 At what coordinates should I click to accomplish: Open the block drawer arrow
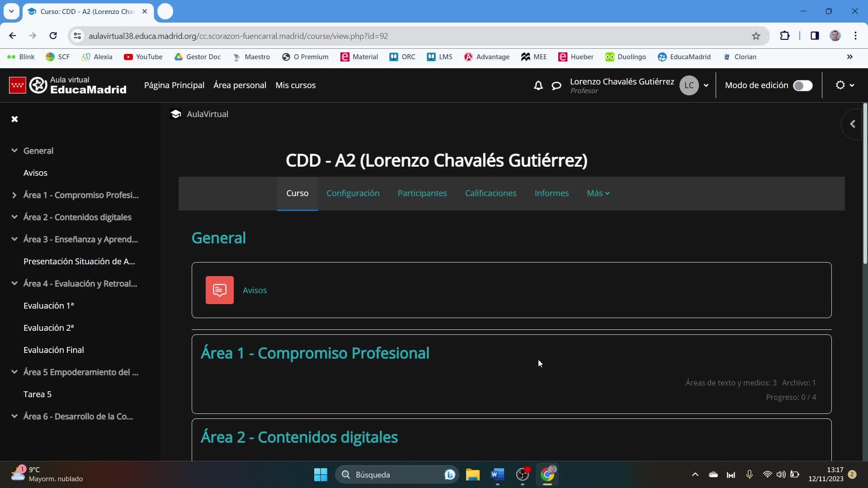(852, 124)
